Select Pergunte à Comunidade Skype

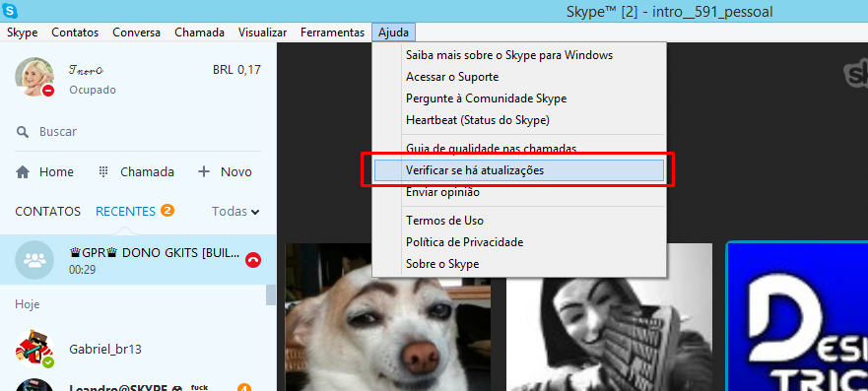pyautogui.click(x=486, y=98)
